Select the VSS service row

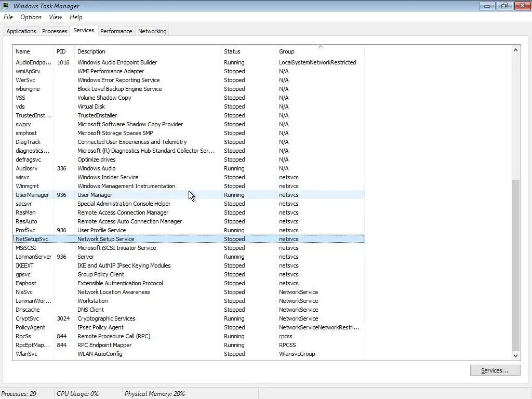point(189,98)
